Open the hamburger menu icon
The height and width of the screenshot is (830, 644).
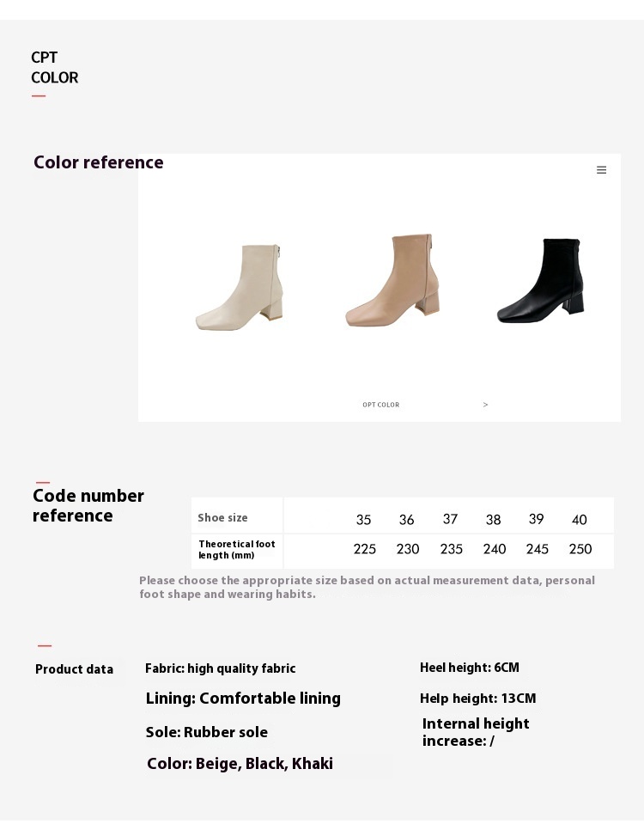(601, 170)
